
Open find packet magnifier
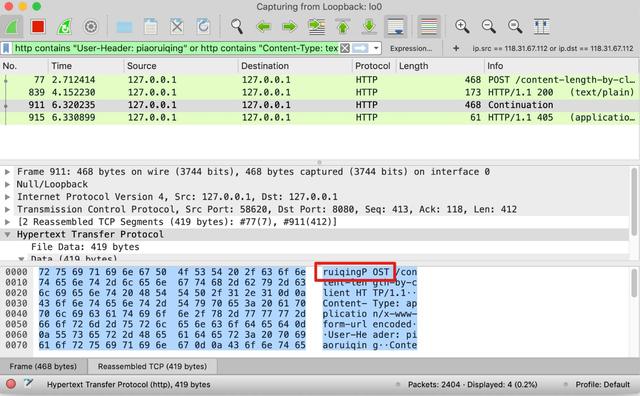tap(237, 27)
